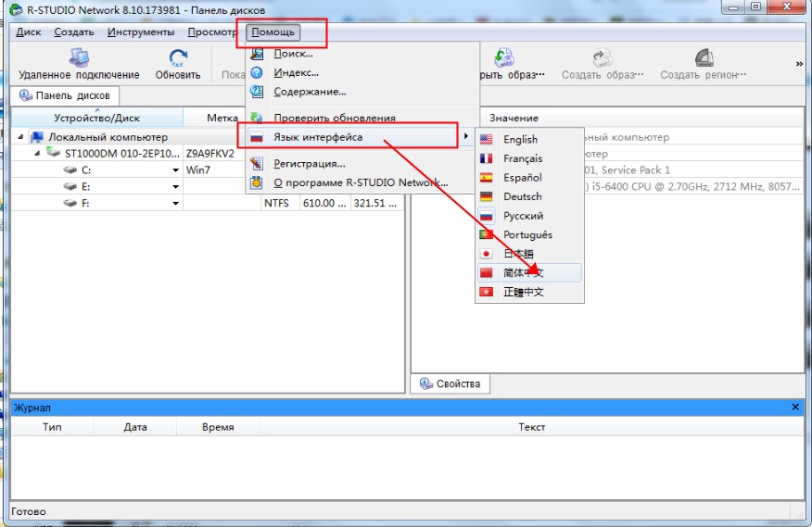Select the English flag language option
This screenshot has height=527, width=812.
[520, 139]
